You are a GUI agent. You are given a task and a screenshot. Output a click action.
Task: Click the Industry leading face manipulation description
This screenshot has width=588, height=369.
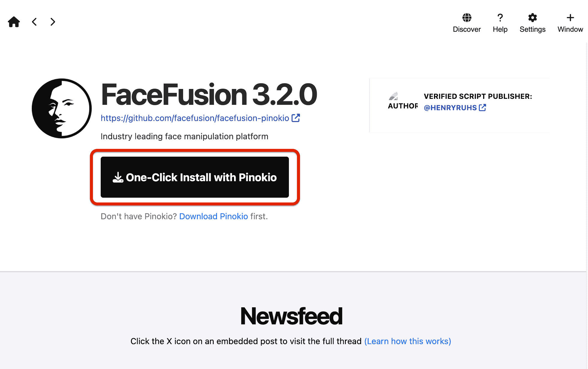[x=184, y=137]
